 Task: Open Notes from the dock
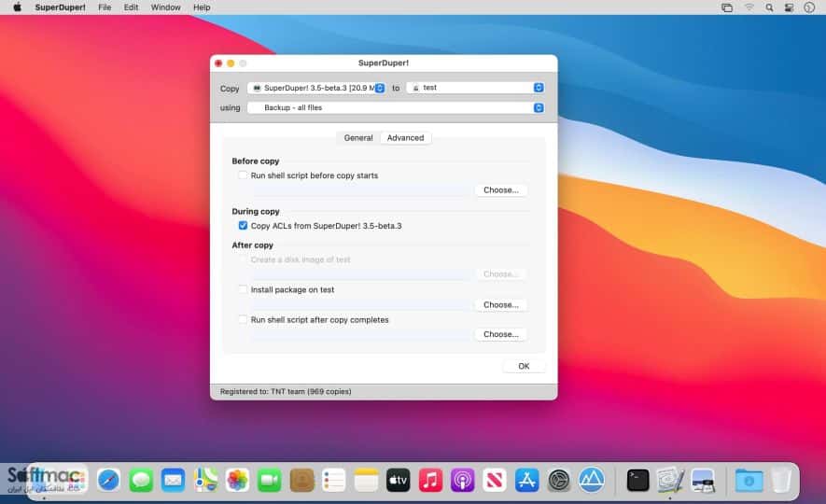[x=366, y=481]
